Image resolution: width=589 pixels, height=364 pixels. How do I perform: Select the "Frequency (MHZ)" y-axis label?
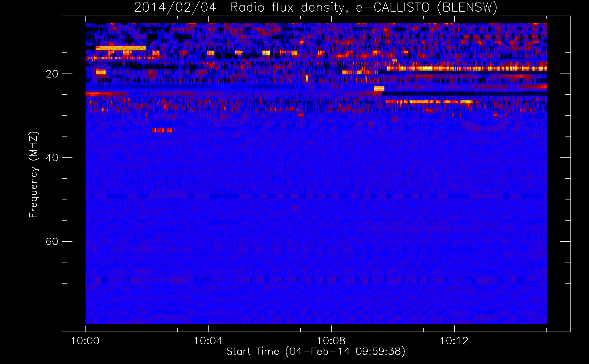(x=33, y=175)
